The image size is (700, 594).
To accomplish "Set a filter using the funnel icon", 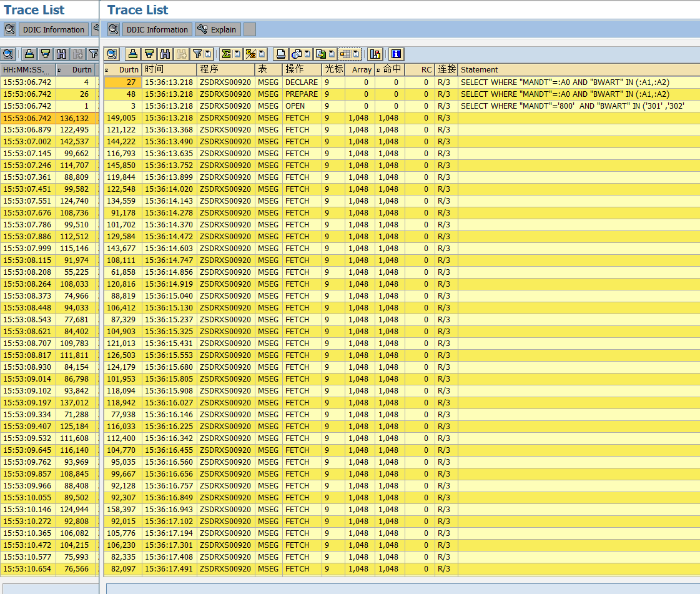I will coord(198,54).
